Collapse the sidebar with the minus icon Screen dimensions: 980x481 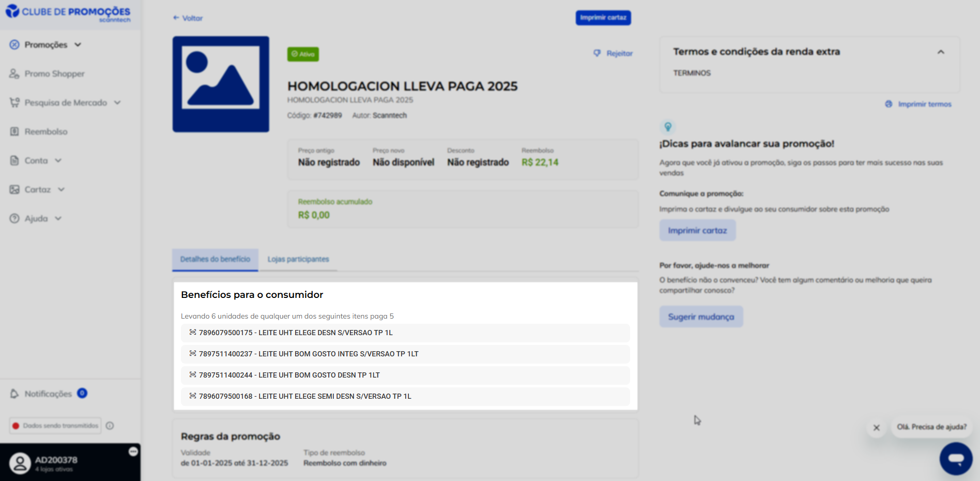[133, 452]
